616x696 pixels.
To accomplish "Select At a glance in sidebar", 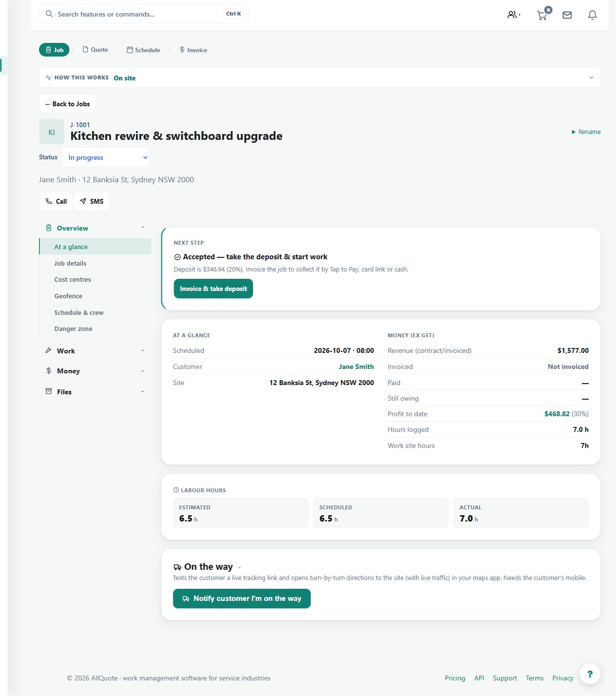I will coord(95,247).
